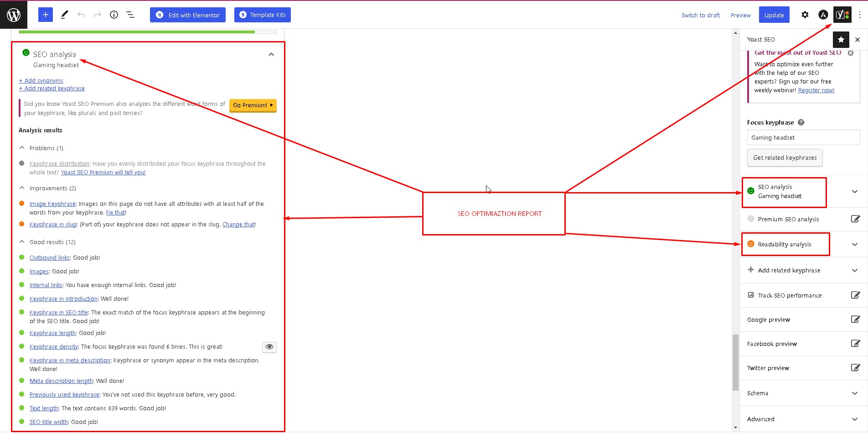
Task: Edit Premium SEO analysis via its pencil icon
Action: 856,219
